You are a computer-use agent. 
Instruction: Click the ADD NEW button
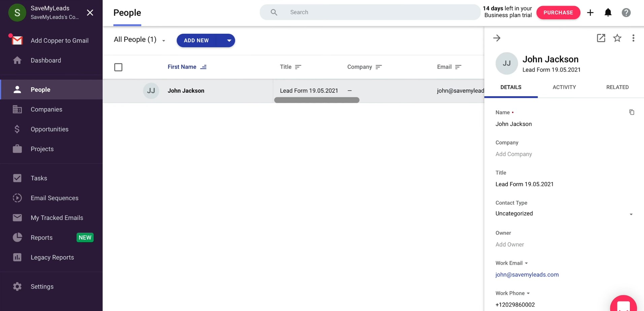[196, 40]
